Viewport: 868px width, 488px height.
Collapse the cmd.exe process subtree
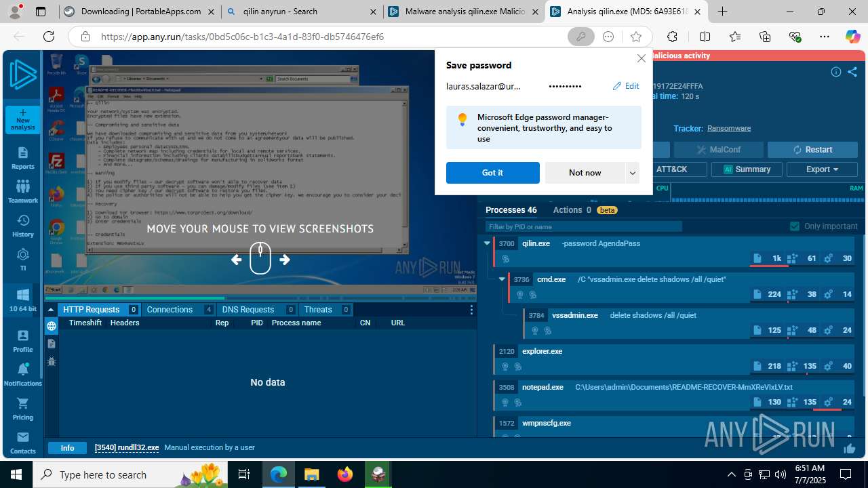(x=502, y=279)
